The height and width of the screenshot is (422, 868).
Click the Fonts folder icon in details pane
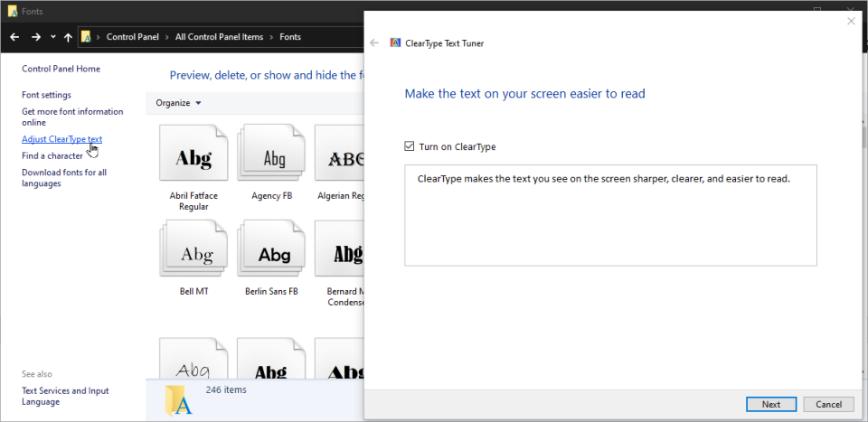click(178, 400)
